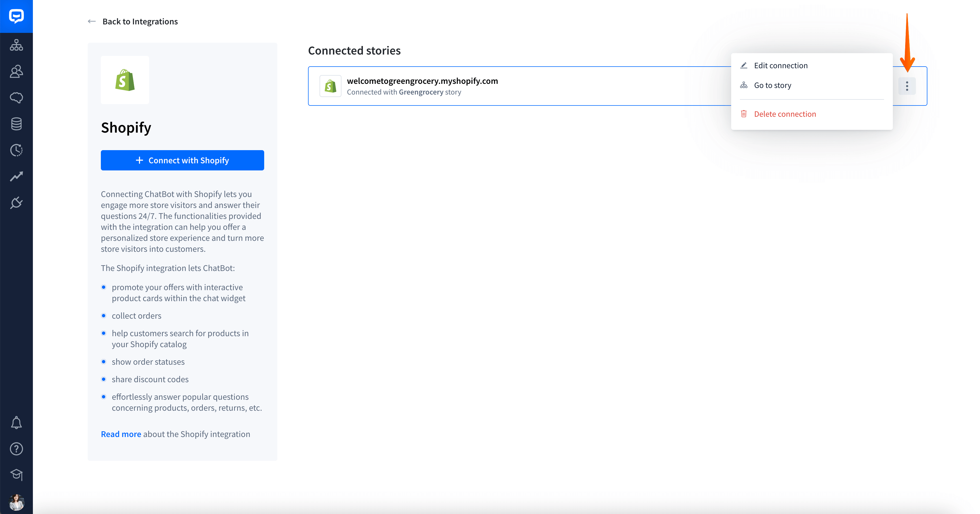Click the large Shopify logo tile
The height and width of the screenshot is (514, 980).
click(125, 80)
